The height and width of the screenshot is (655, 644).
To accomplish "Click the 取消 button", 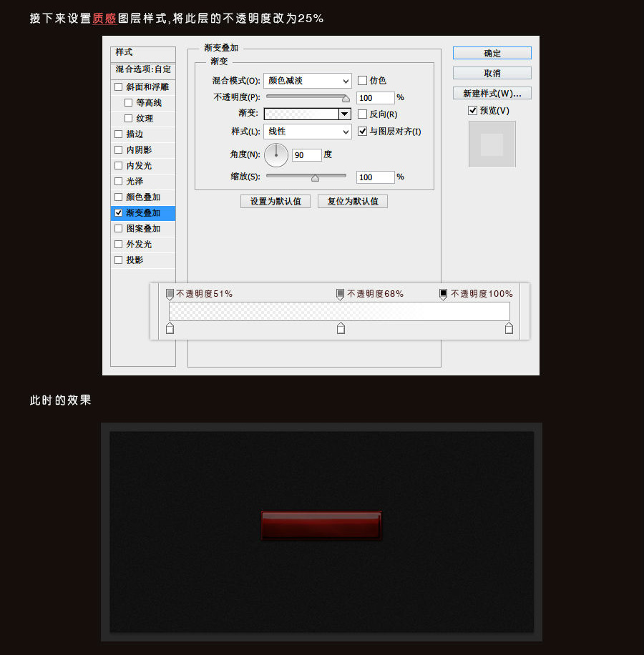I will pyautogui.click(x=492, y=73).
